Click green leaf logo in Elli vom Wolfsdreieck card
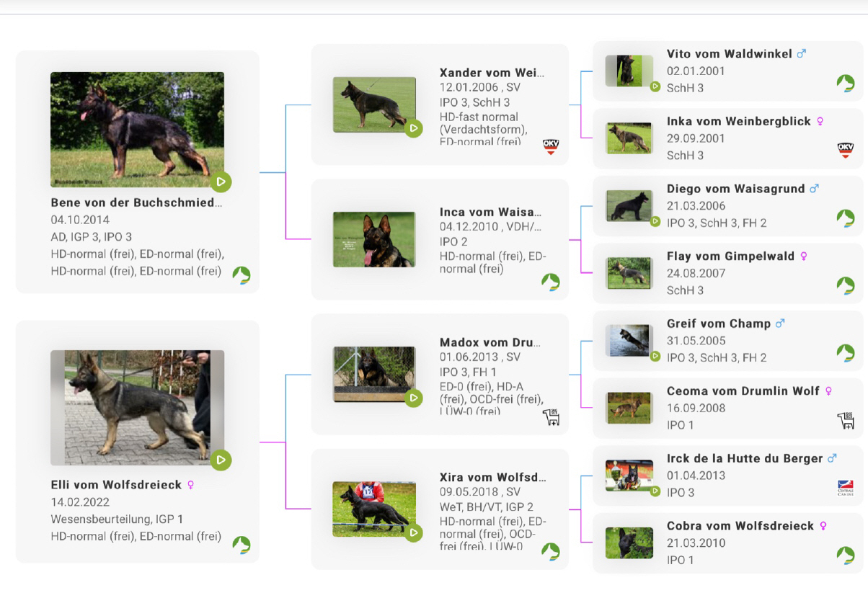This screenshot has height=598, width=868. [242, 545]
